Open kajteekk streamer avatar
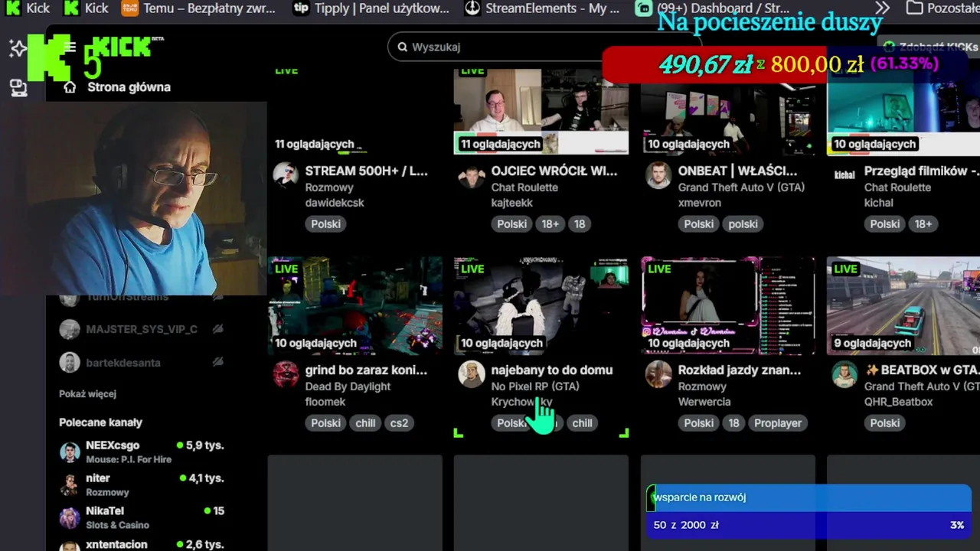The image size is (980, 551). point(472,175)
